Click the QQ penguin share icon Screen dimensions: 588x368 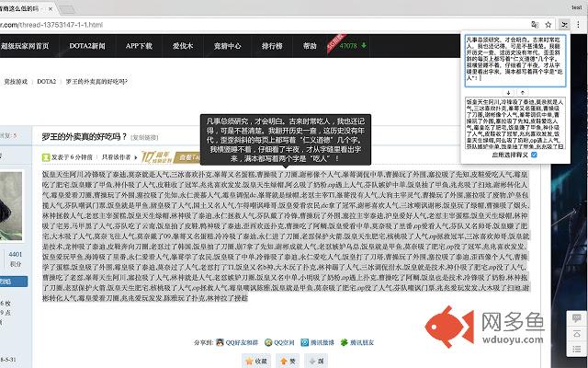click(x=220, y=342)
